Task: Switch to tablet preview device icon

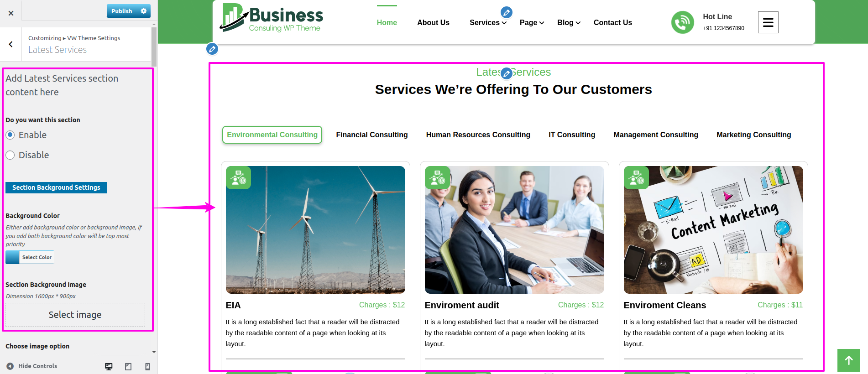Action: (128, 367)
